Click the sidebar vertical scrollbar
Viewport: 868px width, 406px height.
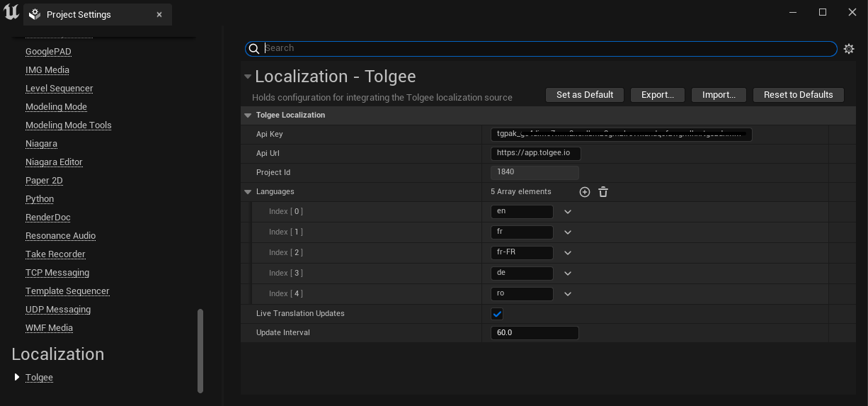200,350
